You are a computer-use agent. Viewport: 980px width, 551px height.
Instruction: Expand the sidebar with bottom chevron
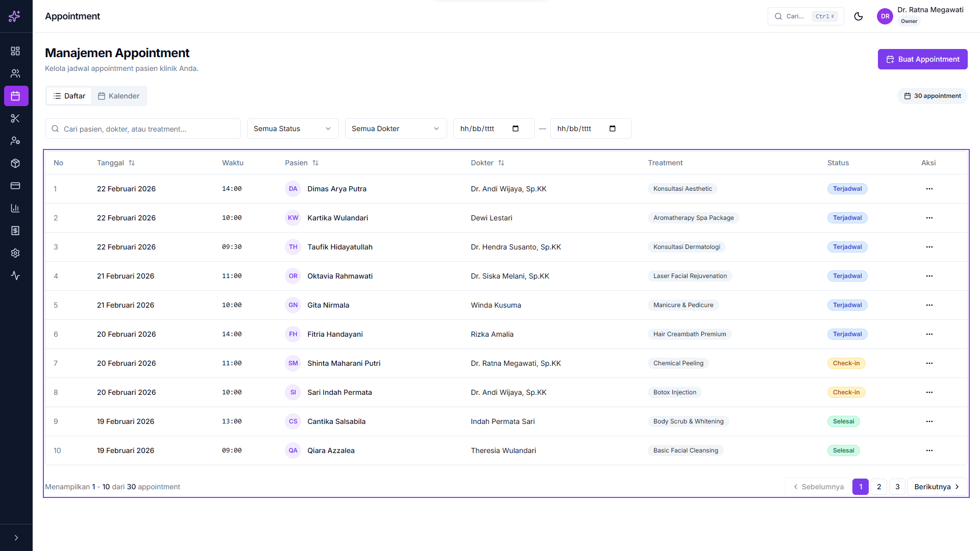coord(16,538)
